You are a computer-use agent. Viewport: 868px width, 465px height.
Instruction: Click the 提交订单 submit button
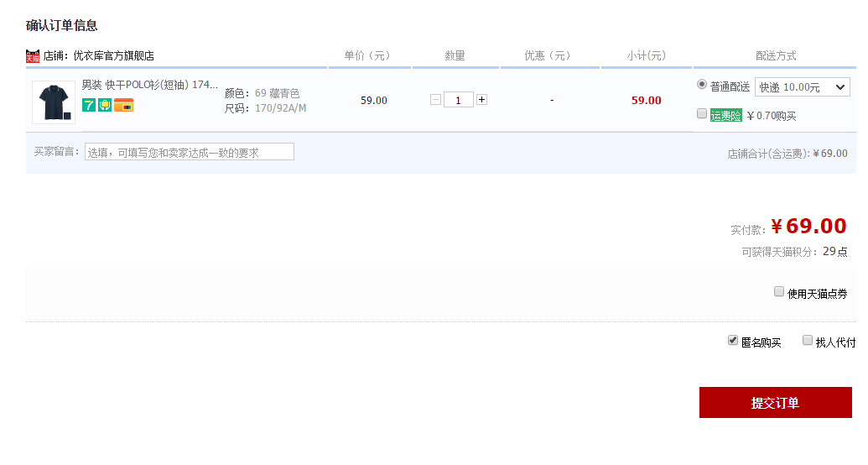point(776,402)
